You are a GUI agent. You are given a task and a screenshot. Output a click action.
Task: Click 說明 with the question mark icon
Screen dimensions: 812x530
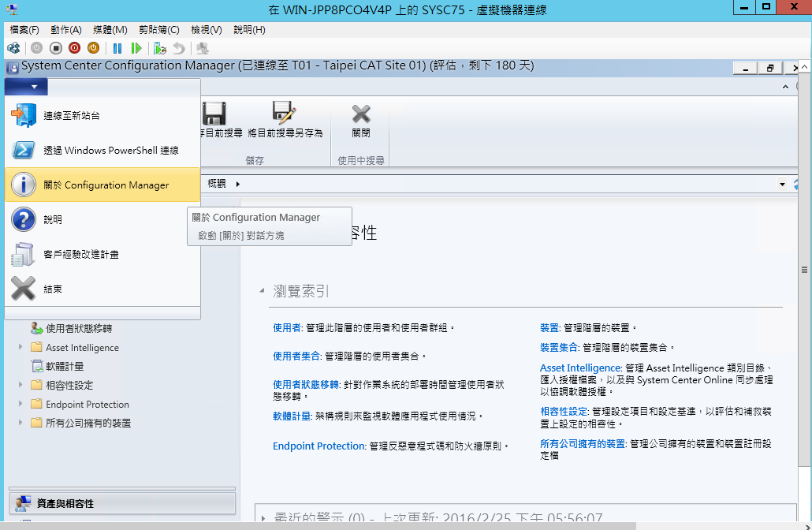click(102, 220)
